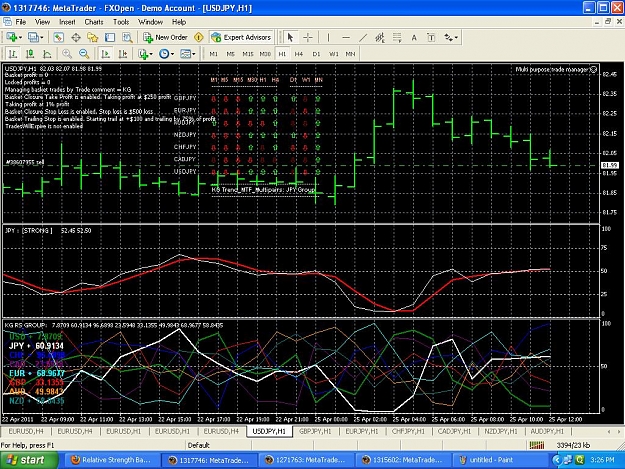This screenshot has width=625, height=469.
Task: Open the Relative Strength Firefox taskbar item
Action: click(111, 460)
